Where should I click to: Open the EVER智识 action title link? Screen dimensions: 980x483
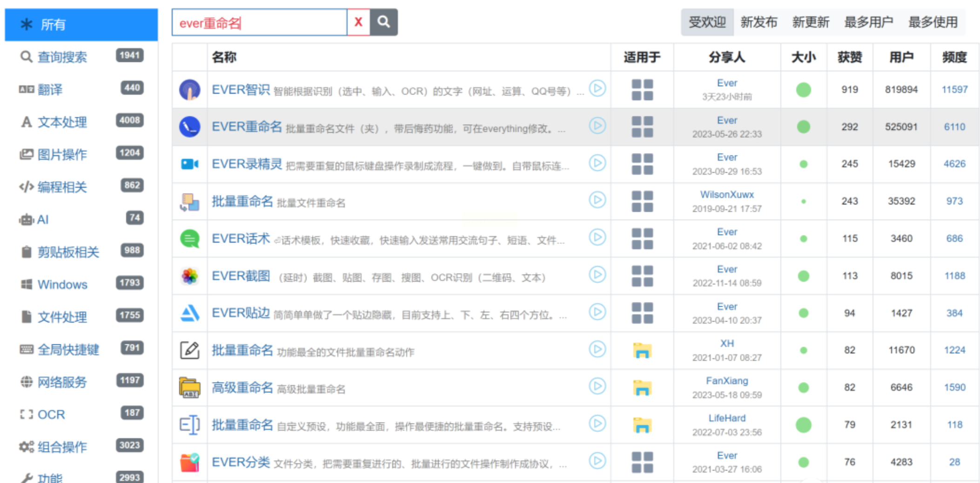[x=241, y=89]
